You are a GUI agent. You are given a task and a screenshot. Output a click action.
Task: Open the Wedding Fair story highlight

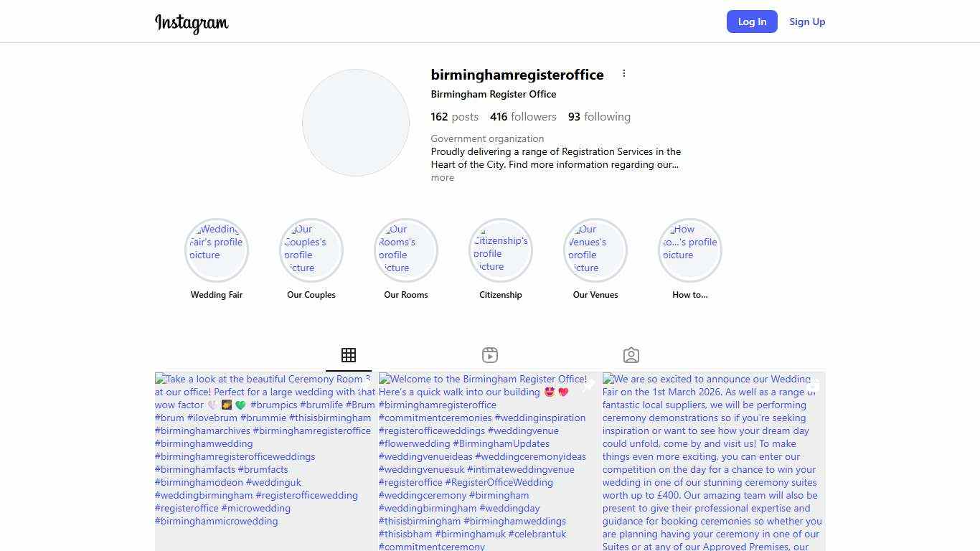217,250
